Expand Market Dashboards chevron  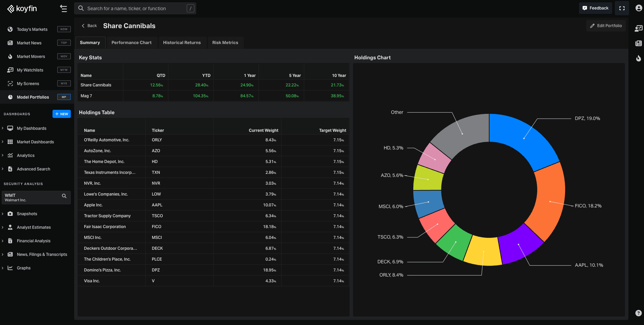click(x=3, y=142)
